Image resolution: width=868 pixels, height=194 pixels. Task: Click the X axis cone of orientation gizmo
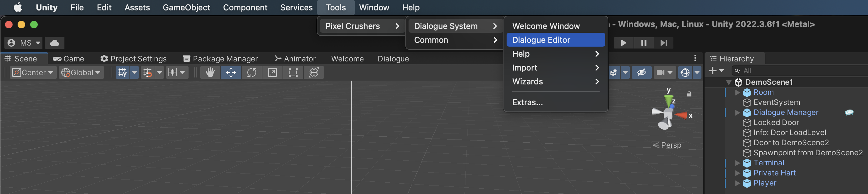click(681, 116)
